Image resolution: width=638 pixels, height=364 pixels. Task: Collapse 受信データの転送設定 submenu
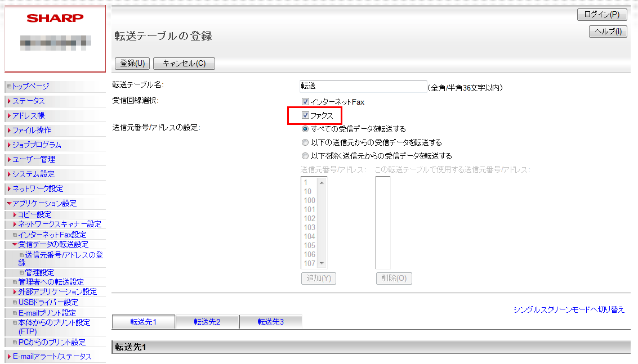(x=53, y=244)
